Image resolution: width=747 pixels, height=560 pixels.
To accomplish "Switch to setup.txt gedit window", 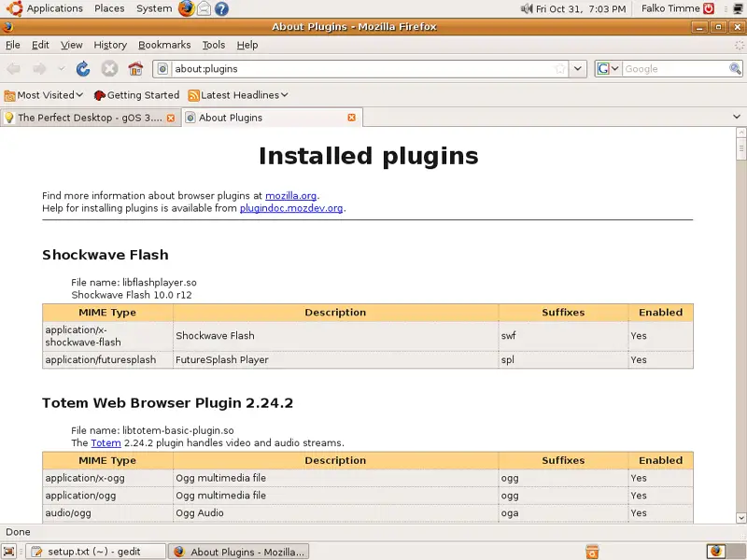I will click(95, 552).
